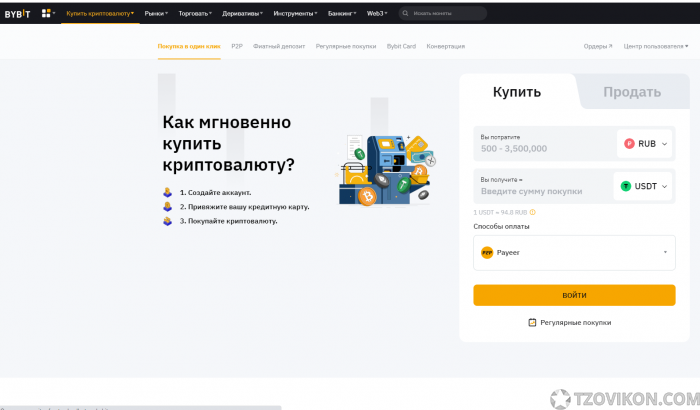The image size is (700, 410).
Task: Click the exchange rate info icon
Action: click(x=533, y=213)
